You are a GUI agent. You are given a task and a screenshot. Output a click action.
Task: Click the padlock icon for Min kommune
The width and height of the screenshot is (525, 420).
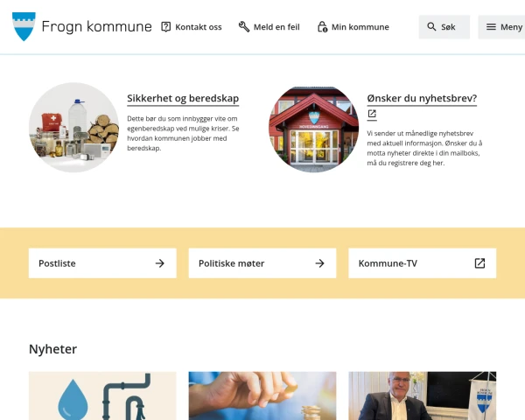(322, 27)
